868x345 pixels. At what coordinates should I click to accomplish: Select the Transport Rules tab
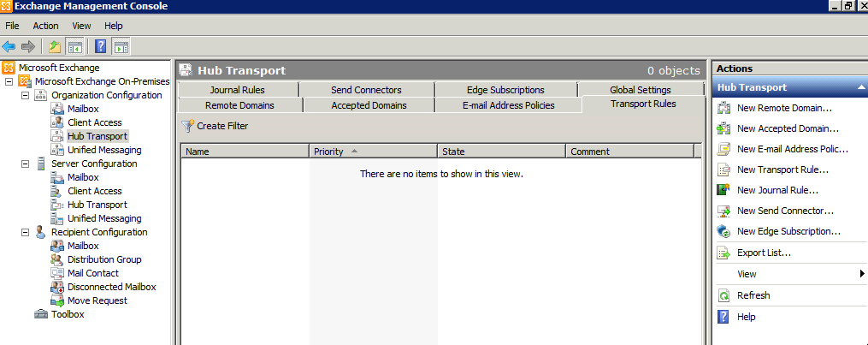pos(643,104)
